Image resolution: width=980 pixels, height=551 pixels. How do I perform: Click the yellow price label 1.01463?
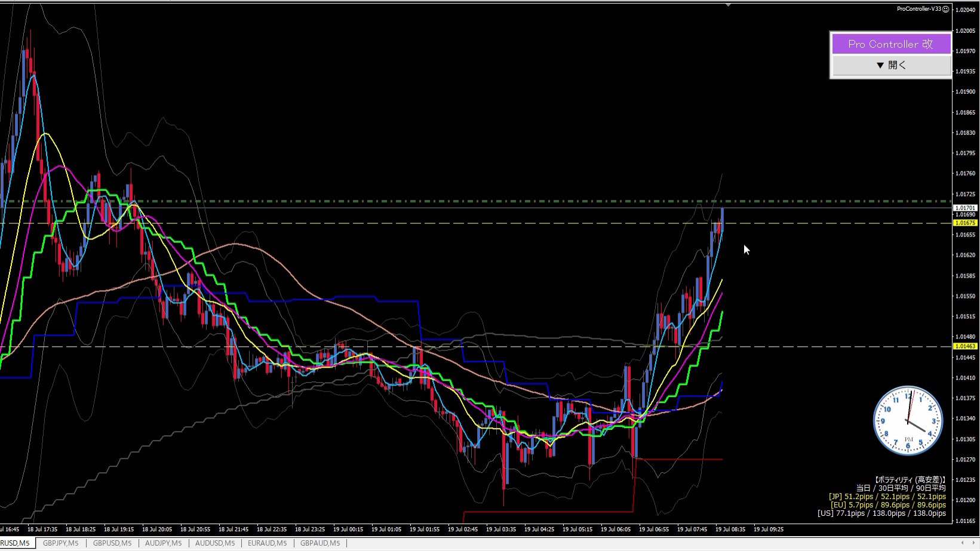[966, 346]
